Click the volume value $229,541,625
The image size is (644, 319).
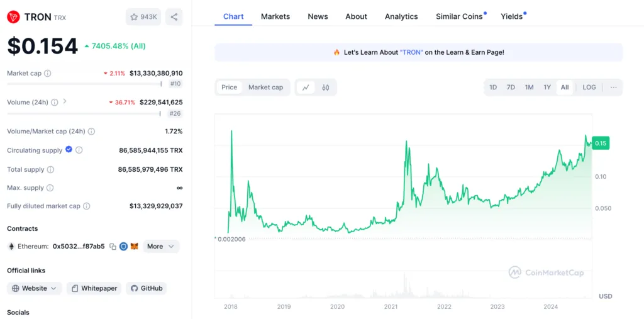click(x=161, y=103)
